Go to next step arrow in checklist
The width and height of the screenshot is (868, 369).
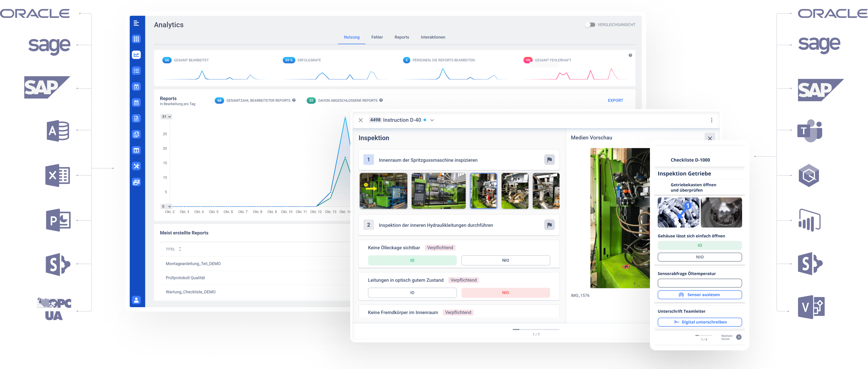[x=739, y=337]
